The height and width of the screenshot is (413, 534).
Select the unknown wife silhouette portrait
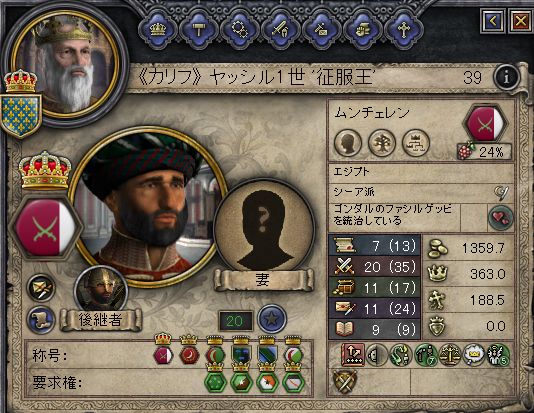263,226
